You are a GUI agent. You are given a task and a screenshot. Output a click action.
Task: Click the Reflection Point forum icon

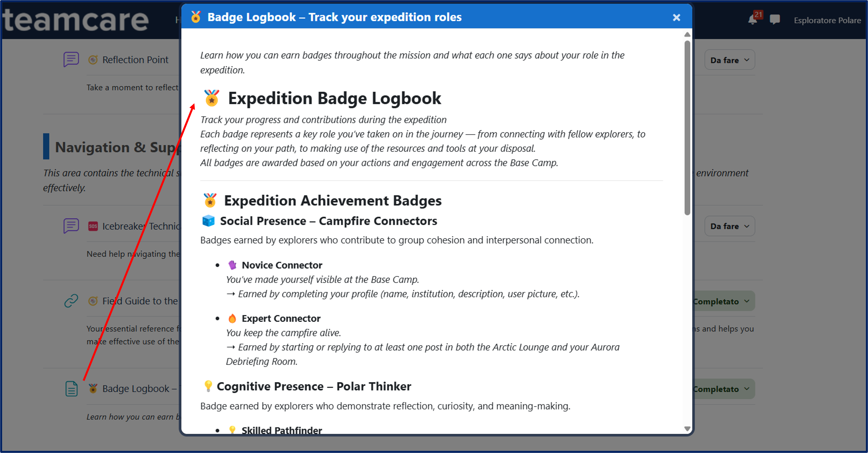tap(71, 60)
